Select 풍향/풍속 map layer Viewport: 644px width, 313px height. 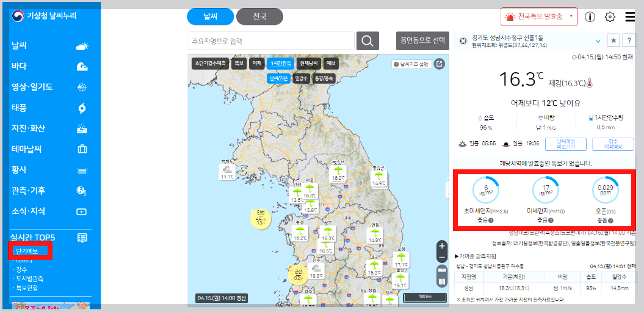click(x=324, y=78)
